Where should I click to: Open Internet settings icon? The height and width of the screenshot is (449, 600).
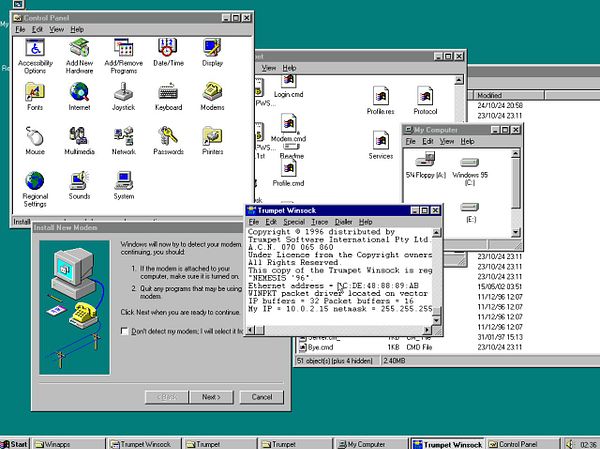click(79, 96)
